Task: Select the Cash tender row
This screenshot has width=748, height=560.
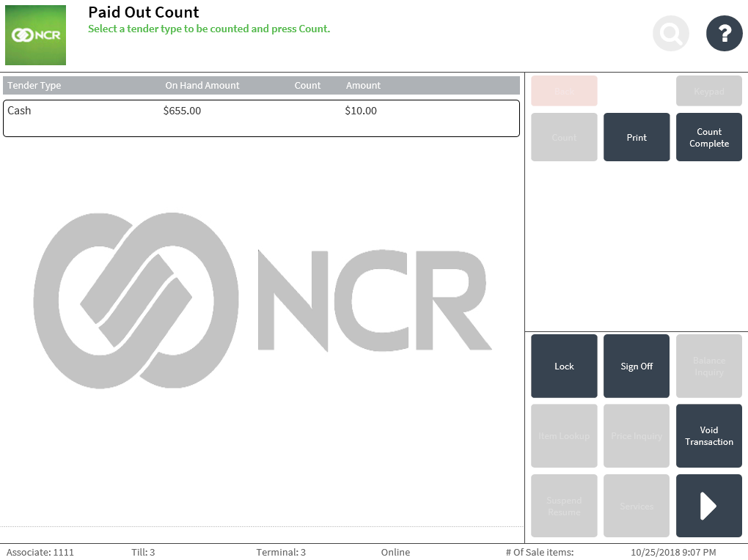Action: pos(261,118)
